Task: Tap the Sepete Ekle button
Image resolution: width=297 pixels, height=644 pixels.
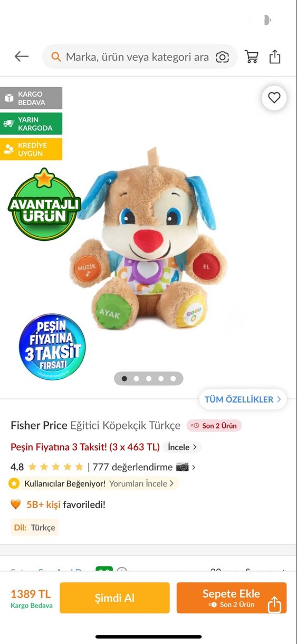Action: point(232,598)
